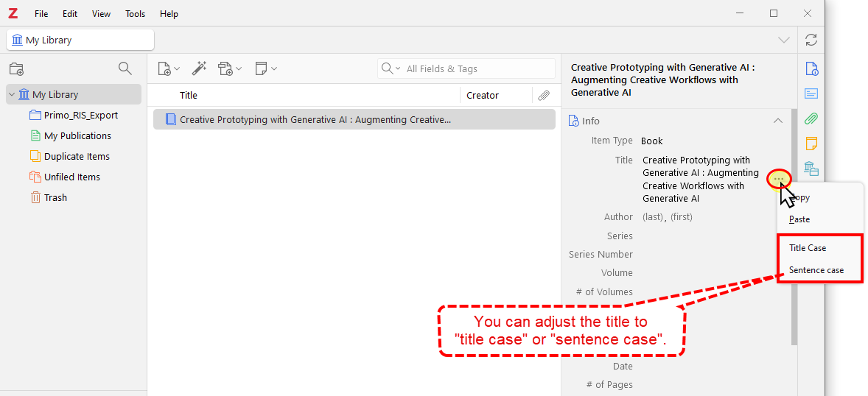The height and width of the screenshot is (396, 868).
Task: Open the Libraries and Collections sidebar icon
Action: pos(811,168)
